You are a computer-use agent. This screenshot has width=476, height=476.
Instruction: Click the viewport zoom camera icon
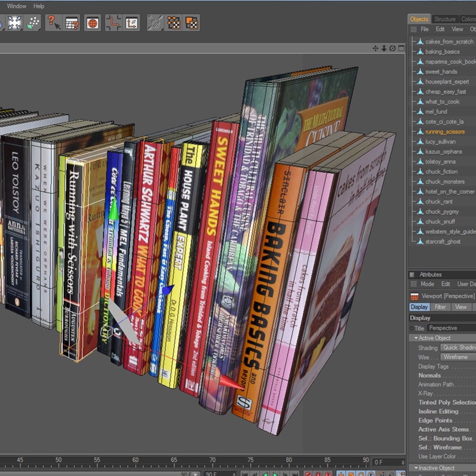tap(384, 48)
